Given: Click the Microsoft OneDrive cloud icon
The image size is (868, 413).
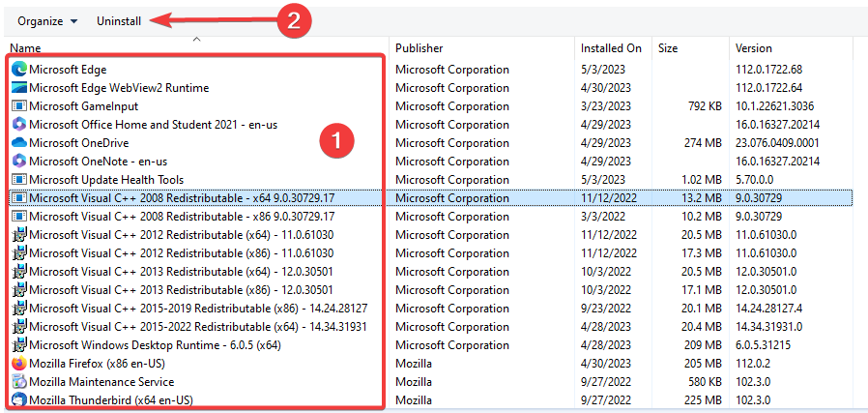Looking at the screenshot, I should [18, 143].
